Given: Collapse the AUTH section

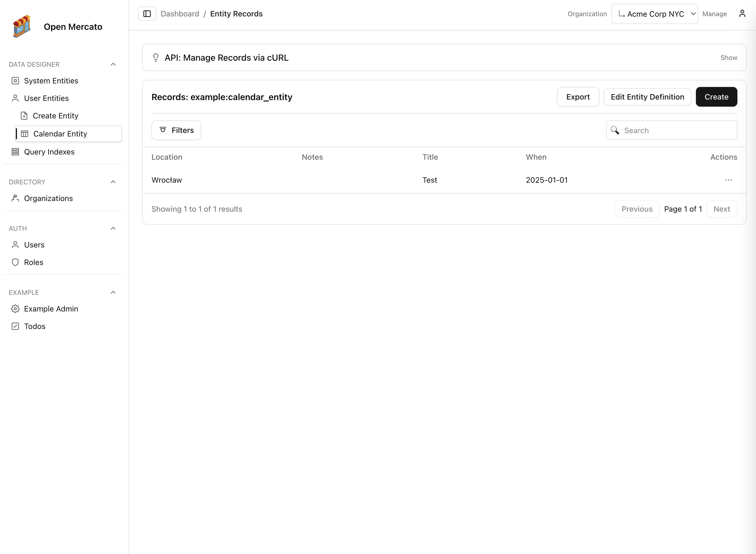Looking at the screenshot, I should pos(113,228).
